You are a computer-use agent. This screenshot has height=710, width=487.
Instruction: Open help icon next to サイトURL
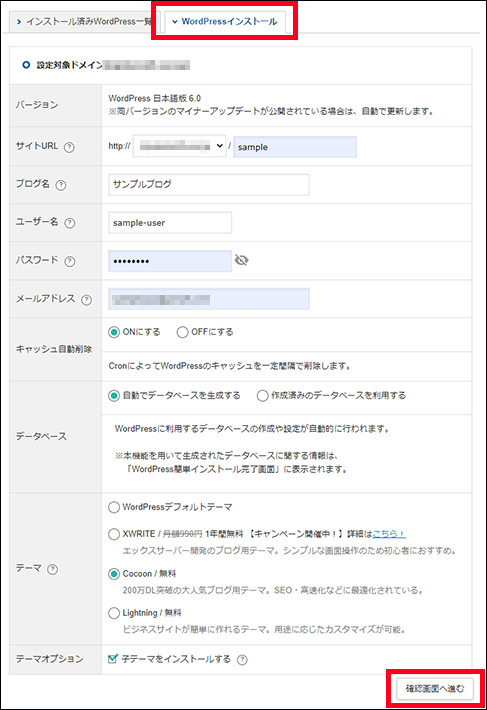tap(69, 147)
